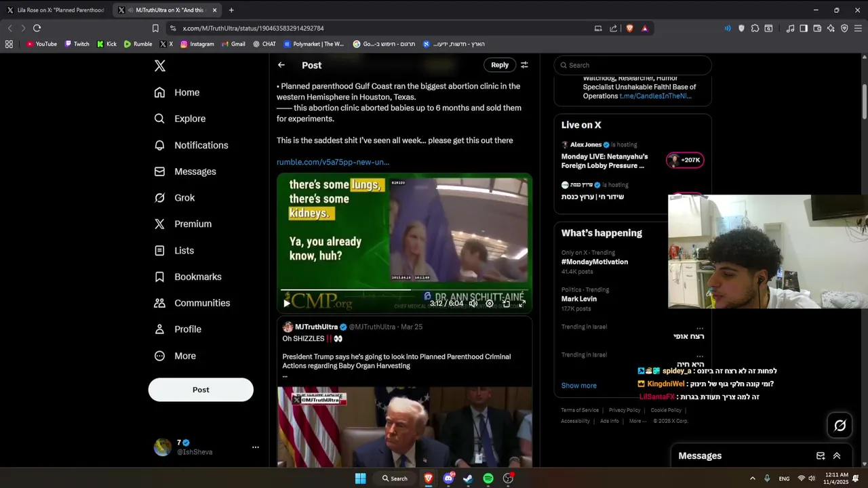This screenshot has height=488, width=868.
Task: Open the Brave Shields lion icon
Action: click(629, 28)
